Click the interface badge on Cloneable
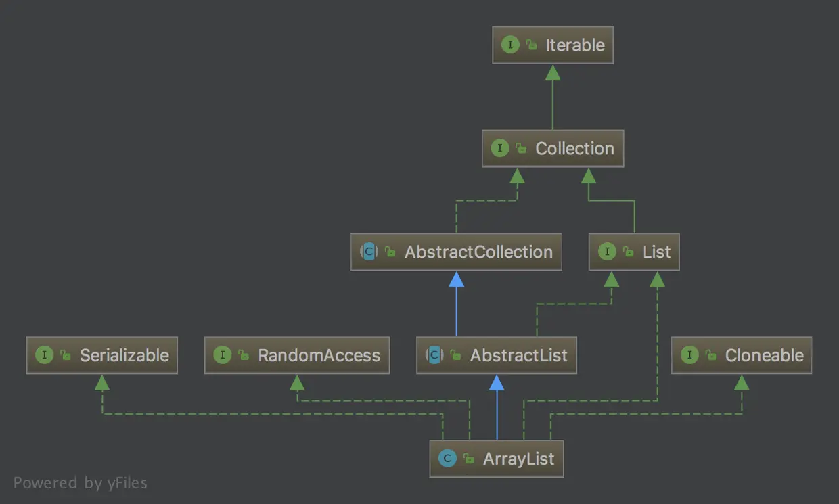The height and width of the screenshot is (504, 839). coord(689,354)
